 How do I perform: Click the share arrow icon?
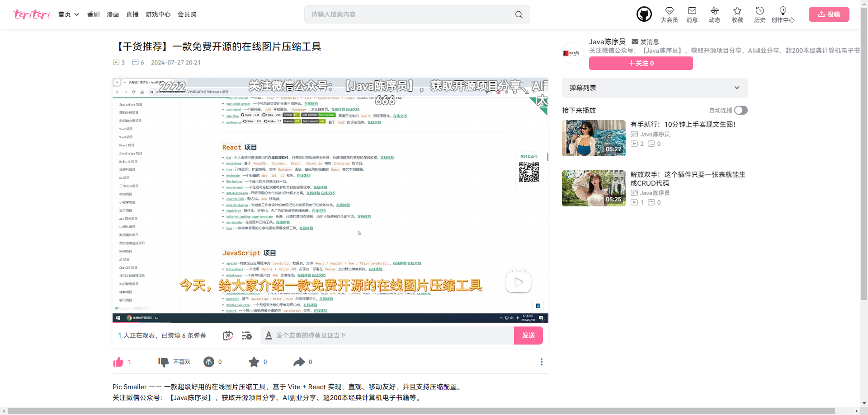click(299, 362)
